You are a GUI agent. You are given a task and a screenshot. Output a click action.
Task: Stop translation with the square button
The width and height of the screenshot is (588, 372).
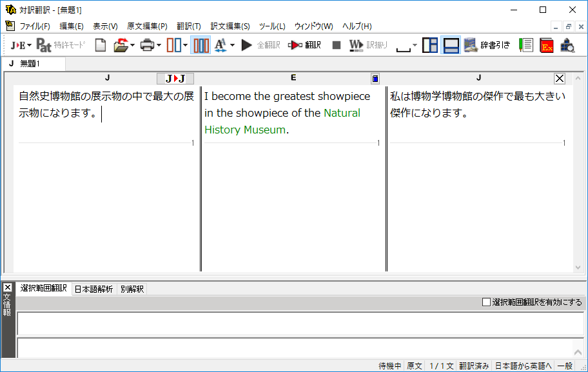pos(337,45)
